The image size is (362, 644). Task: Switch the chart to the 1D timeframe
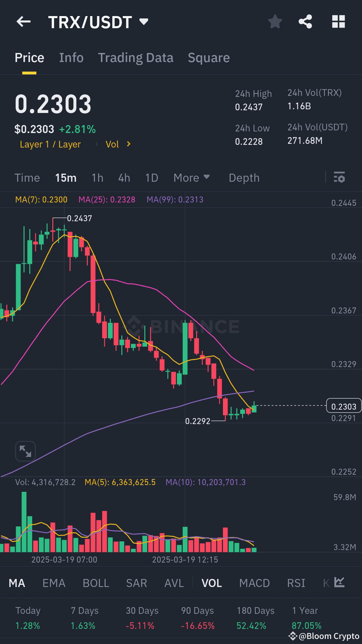[x=151, y=178]
